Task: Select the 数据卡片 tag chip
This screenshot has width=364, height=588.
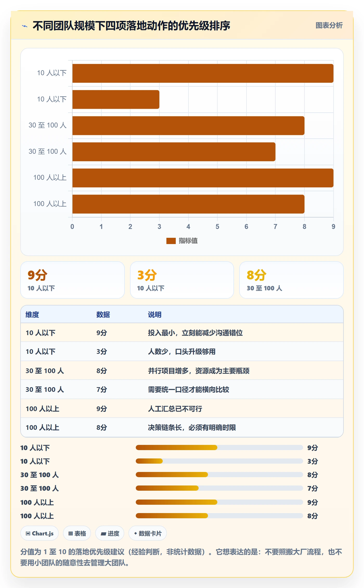Action: pos(148,533)
